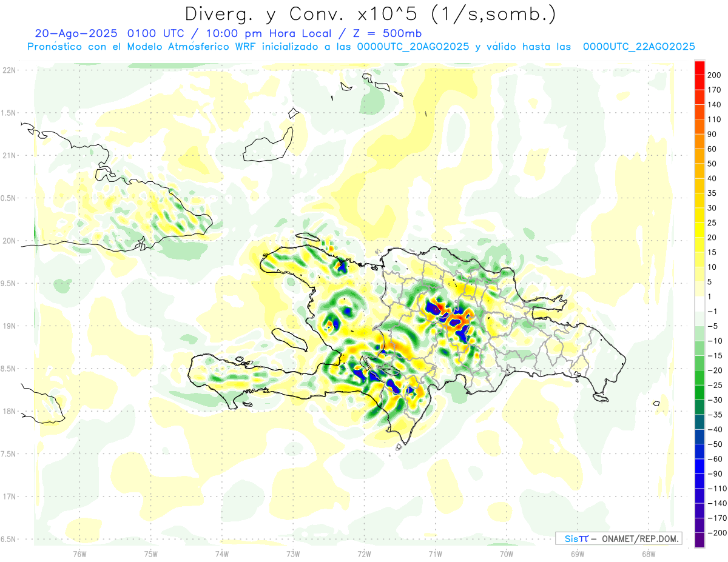Click the 22N latitude label

(x=9, y=70)
